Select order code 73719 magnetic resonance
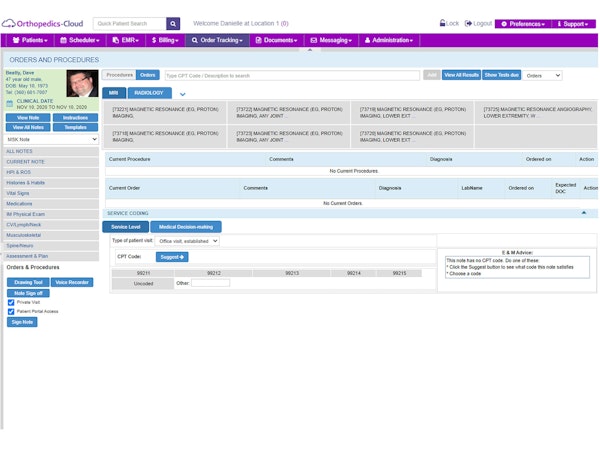Viewport: 600px width, 450px height. click(x=412, y=112)
